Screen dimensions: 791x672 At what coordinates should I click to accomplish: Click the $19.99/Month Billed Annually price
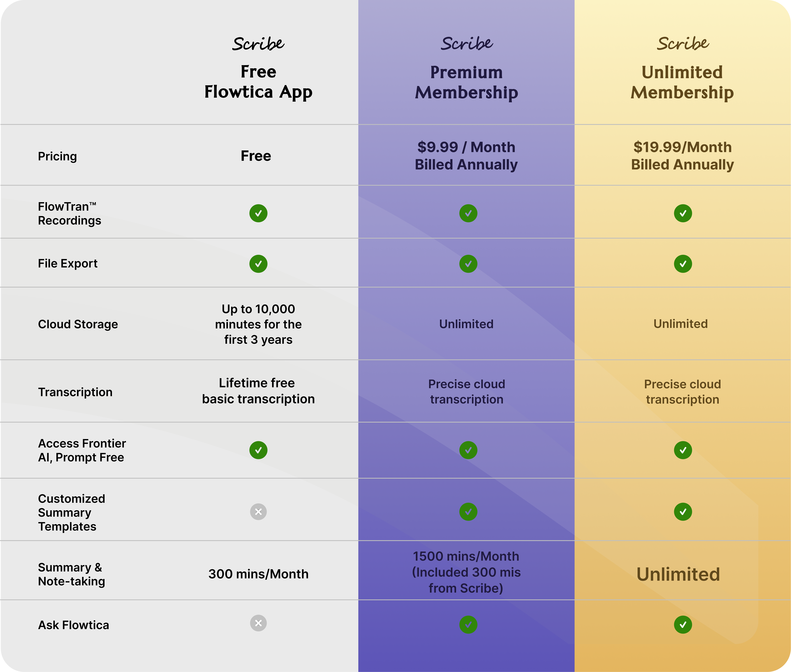[x=682, y=156]
